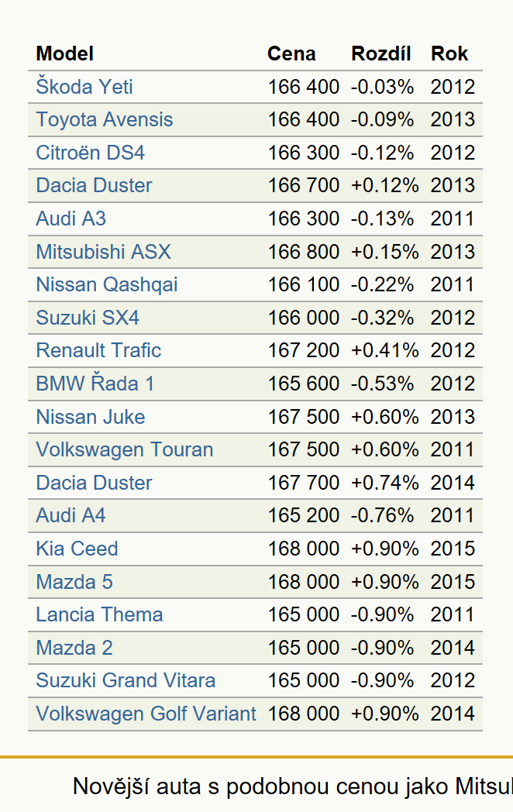Open Nissan Juke model page
The image size is (513, 812).
pyautogui.click(x=91, y=417)
